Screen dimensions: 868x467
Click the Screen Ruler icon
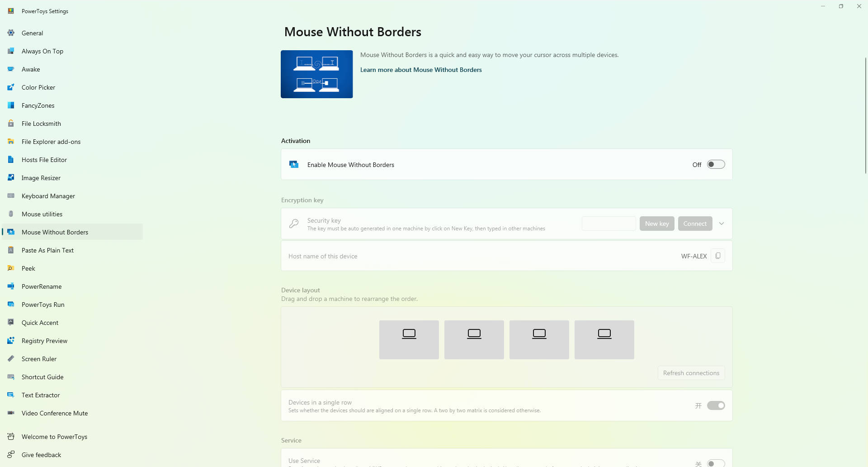click(11, 359)
